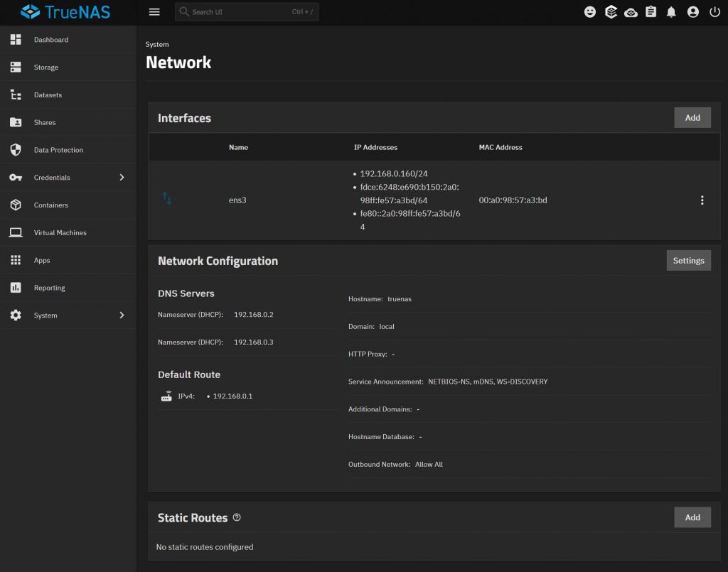Image resolution: width=728 pixels, height=572 pixels.
Task: Expand the Credentials submenu chevron
Action: tap(122, 178)
